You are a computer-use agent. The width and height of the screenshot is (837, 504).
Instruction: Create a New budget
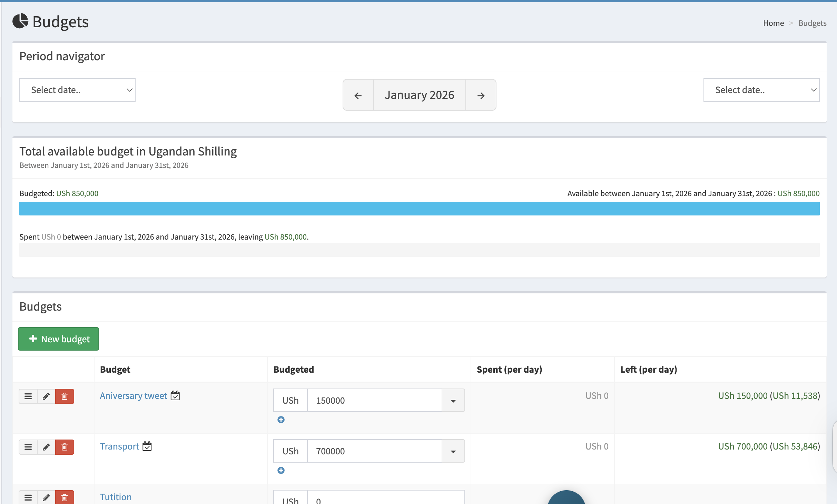pos(58,339)
